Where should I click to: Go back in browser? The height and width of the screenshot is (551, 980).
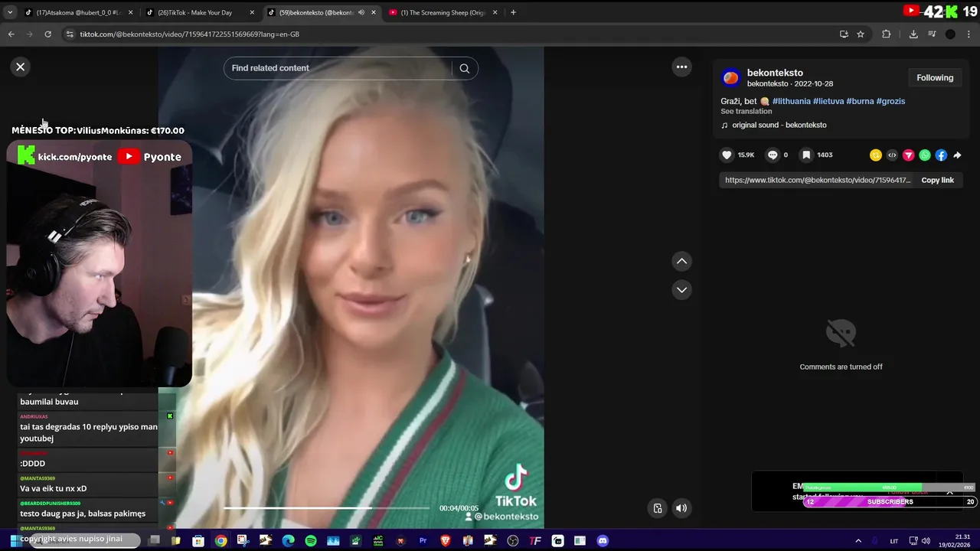point(11,34)
